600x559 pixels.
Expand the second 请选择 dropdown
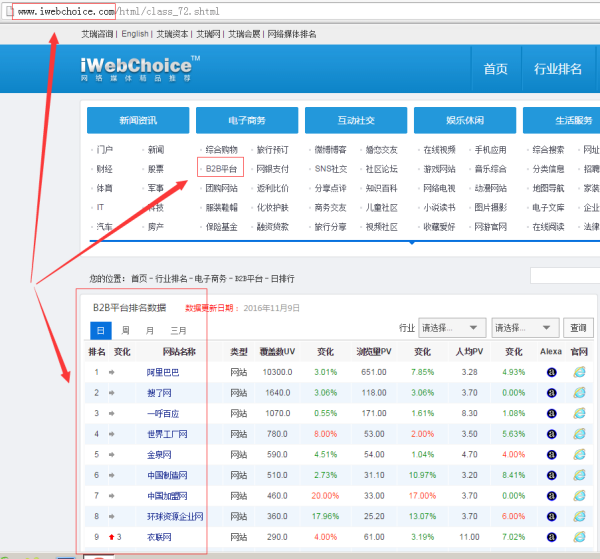tap(523, 327)
